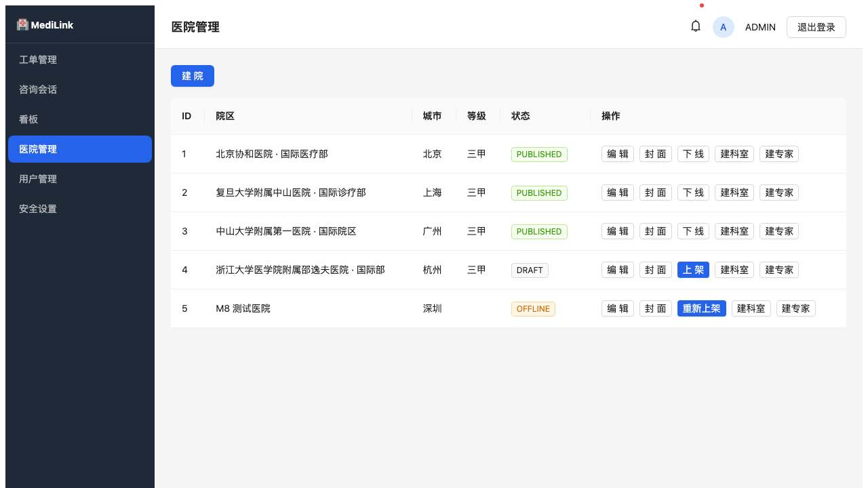Open 用户管理 in the sidebar

click(x=80, y=179)
